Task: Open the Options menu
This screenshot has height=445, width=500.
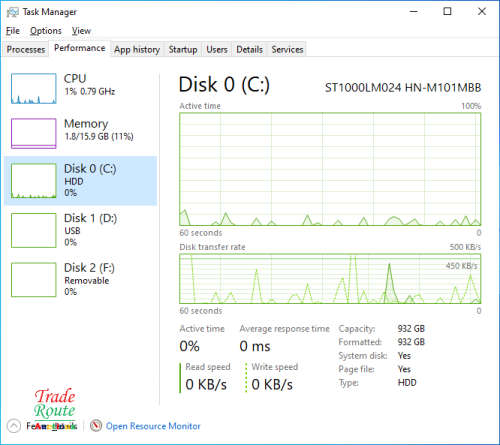Action: coord(46,31)
